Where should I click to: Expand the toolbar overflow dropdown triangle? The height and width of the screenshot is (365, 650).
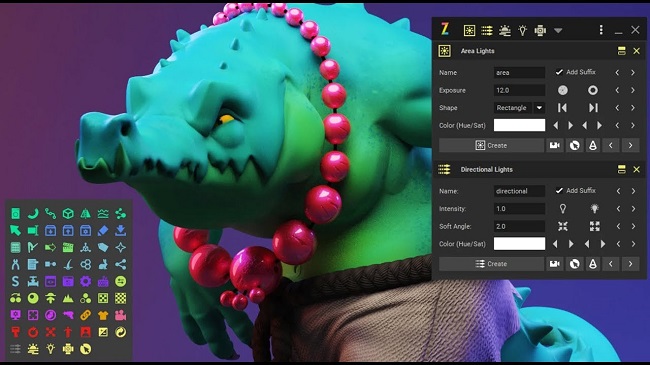(558, 30)
